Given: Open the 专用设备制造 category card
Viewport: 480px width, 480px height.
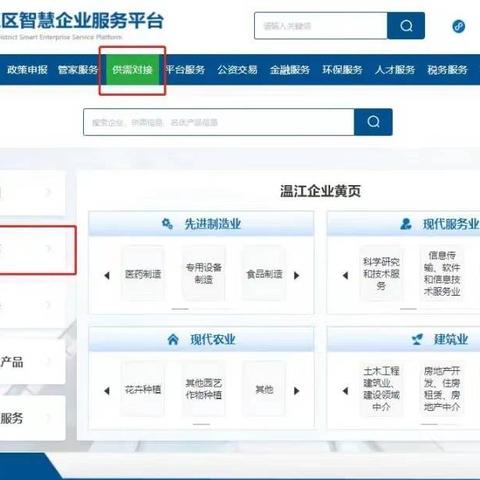Looking at the screenshot, I should 204,274.
